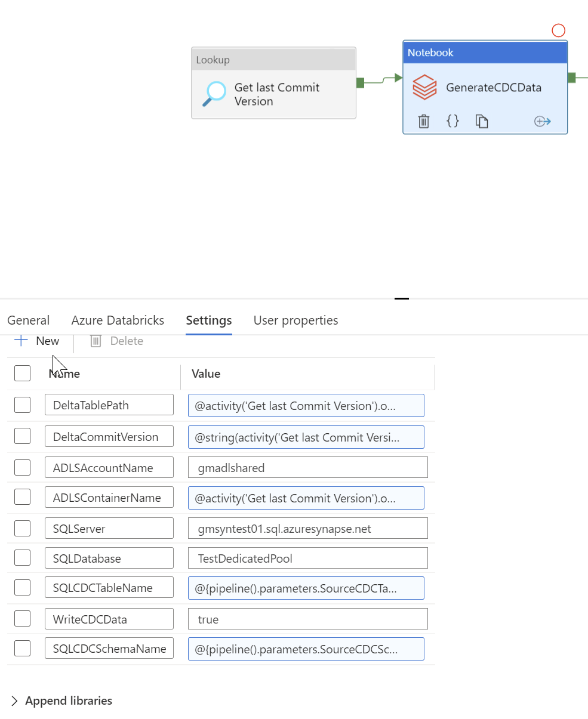View code braces icon on Notebook activity

[x=453, y=121]
